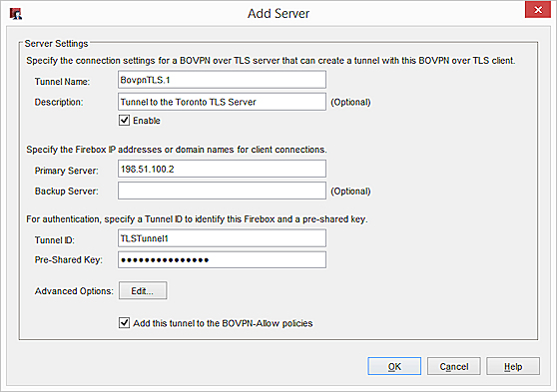The height and width of the screenshot is (392, 557).
Task: Click the Tunnel Name label
Action: (x=62, y=82)
